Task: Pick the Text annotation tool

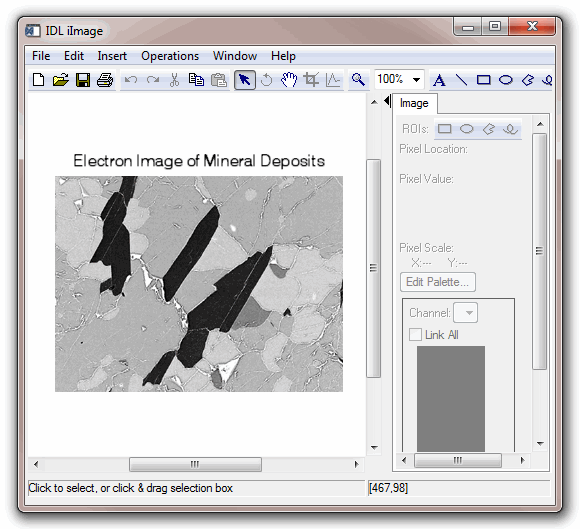Action: click(439, 80)
